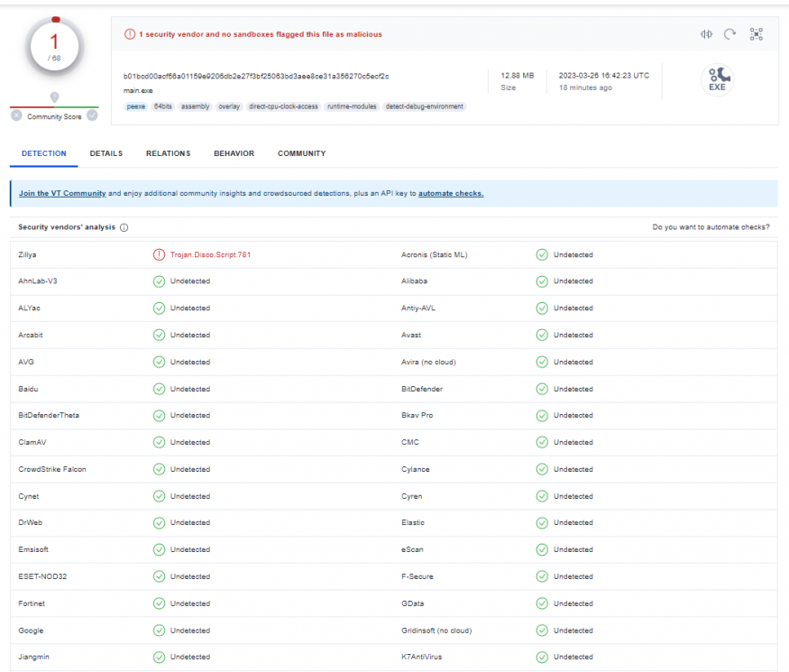Click the 2023-03-26 16:42:23 UTC timestamp
The image size is (789, 672).
point(604,76)
